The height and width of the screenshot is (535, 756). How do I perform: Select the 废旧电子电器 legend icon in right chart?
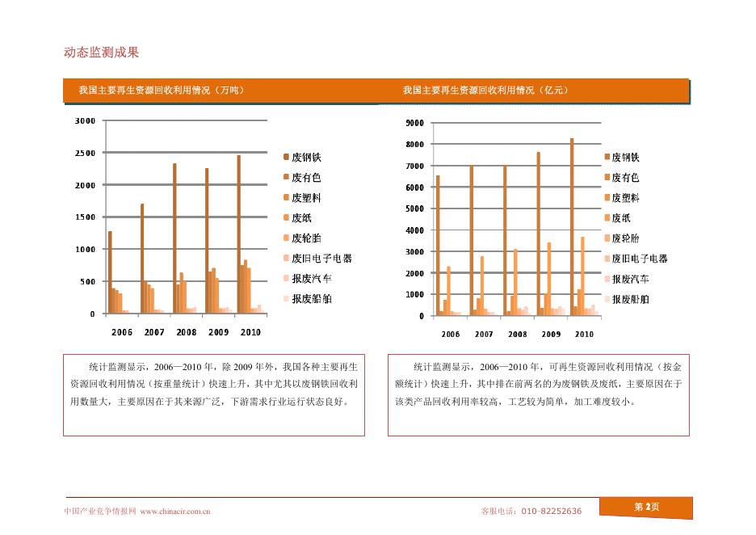(x=607, y=257)
